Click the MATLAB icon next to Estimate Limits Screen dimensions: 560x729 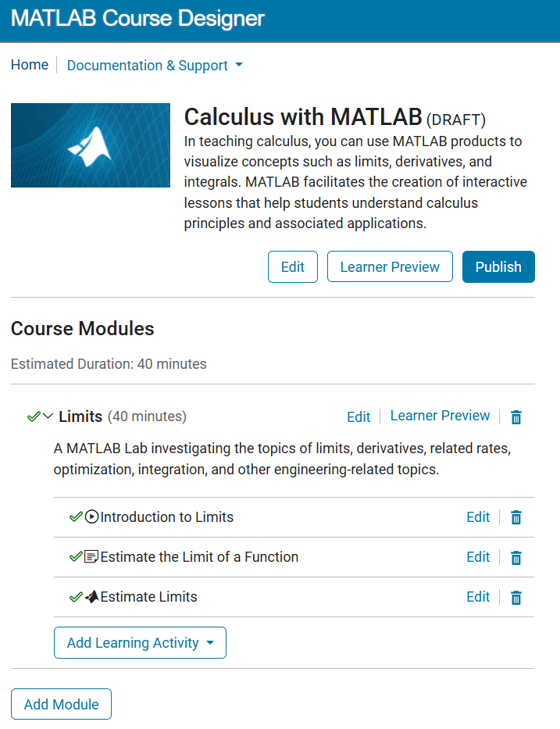pyautogui.click(x=91, y=597)
